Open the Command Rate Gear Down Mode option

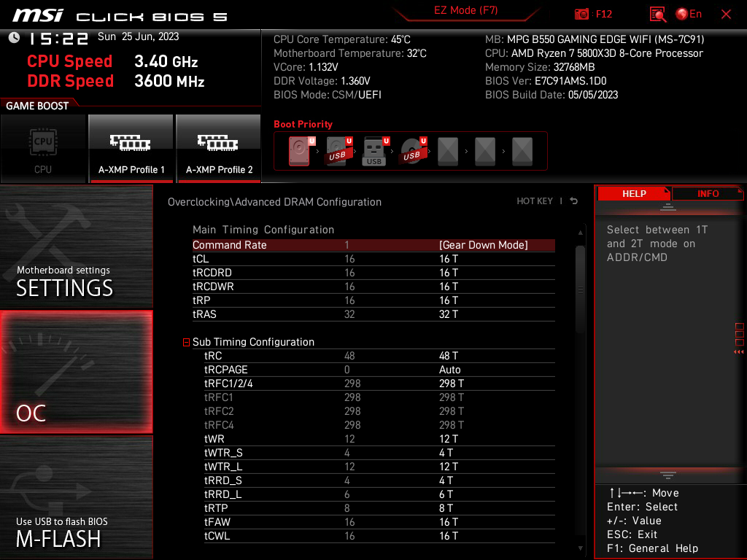coord(484,245)
